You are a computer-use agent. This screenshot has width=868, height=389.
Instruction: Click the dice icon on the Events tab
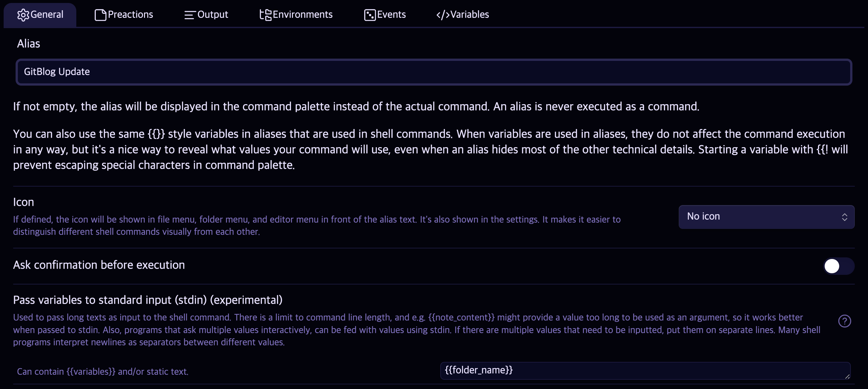click(x=370, y=15)
